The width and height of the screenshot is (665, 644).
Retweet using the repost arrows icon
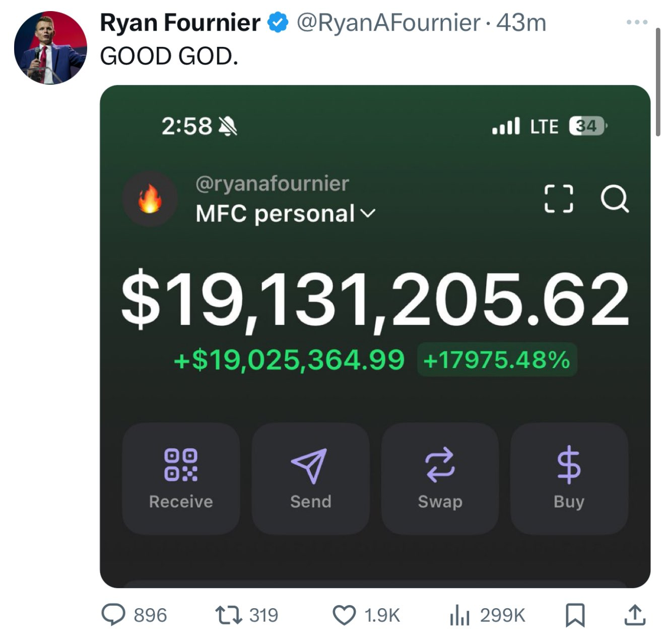229,615
